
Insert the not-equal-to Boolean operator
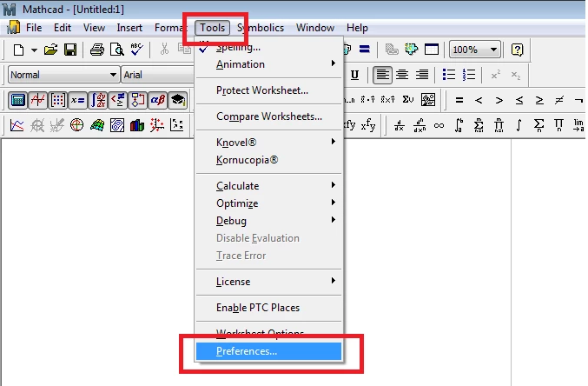[558, 100]
